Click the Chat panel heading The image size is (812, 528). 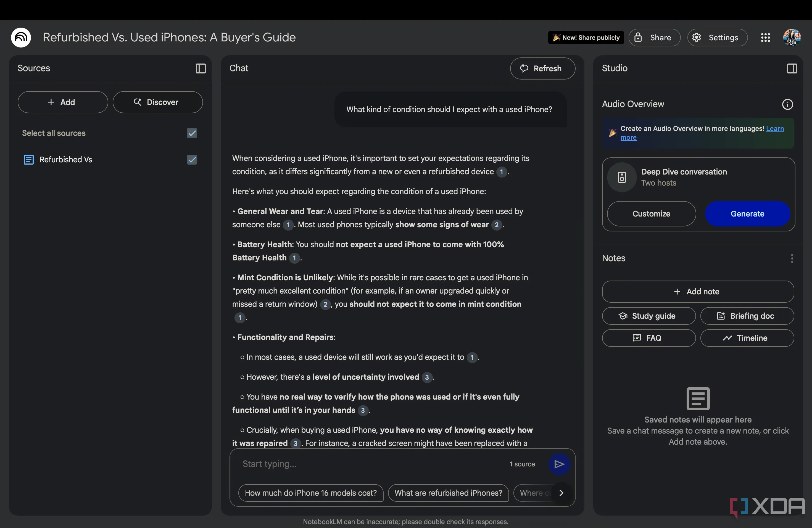[x=239, y=68]
